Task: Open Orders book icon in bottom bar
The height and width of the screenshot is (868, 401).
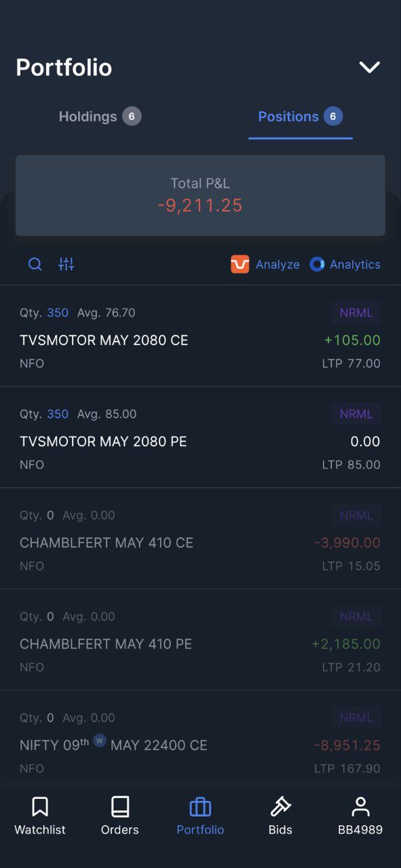Action: [x=120, y=807]
